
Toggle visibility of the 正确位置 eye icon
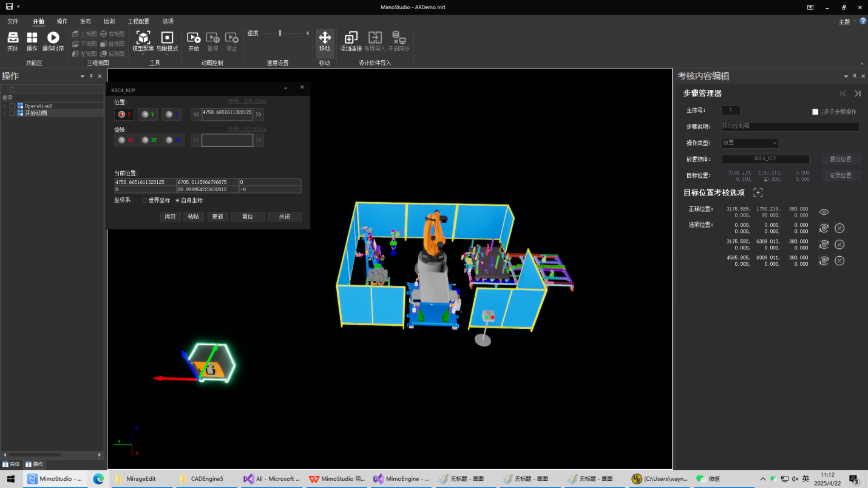[x=824, y=212]
